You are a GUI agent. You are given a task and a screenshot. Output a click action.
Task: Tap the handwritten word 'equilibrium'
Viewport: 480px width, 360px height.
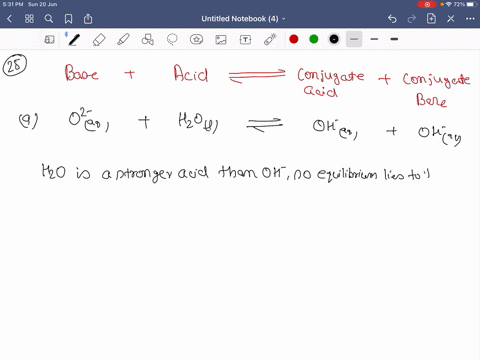pyautogui.click(x=347, y=174)
